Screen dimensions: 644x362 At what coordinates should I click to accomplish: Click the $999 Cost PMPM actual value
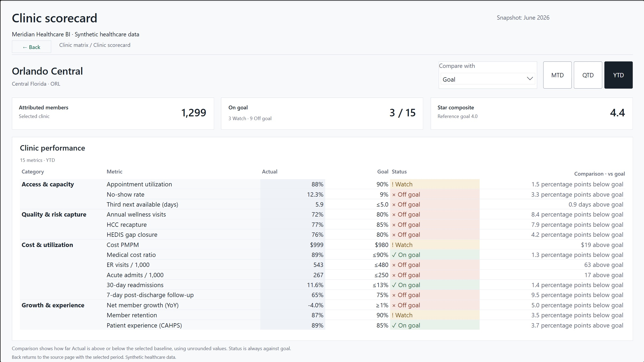(317, 245)
